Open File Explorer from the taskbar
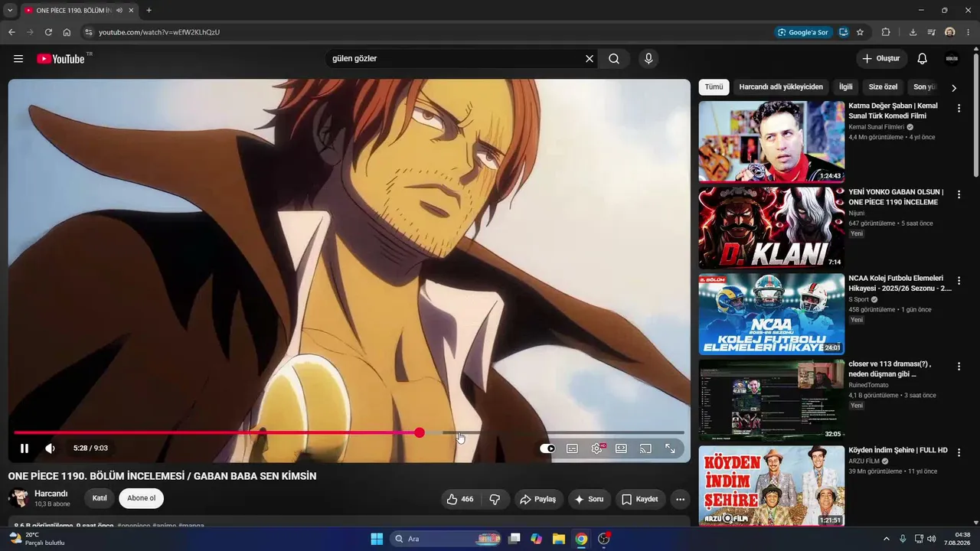Viewport: 980px width, 551px height. coord(559,539)
